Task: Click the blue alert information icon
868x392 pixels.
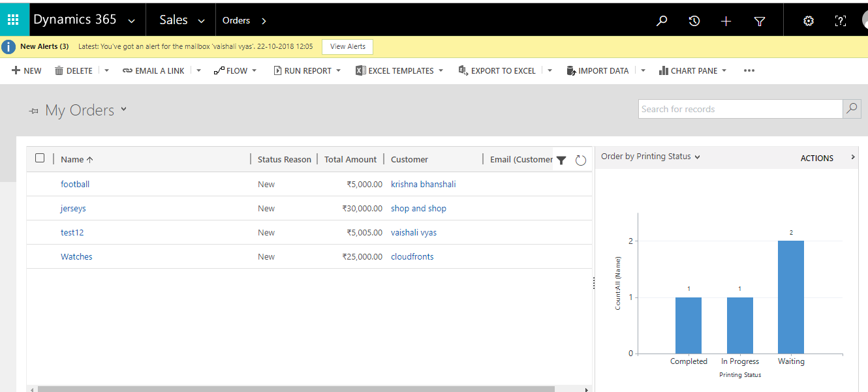Action: click(x=8, y=47)
